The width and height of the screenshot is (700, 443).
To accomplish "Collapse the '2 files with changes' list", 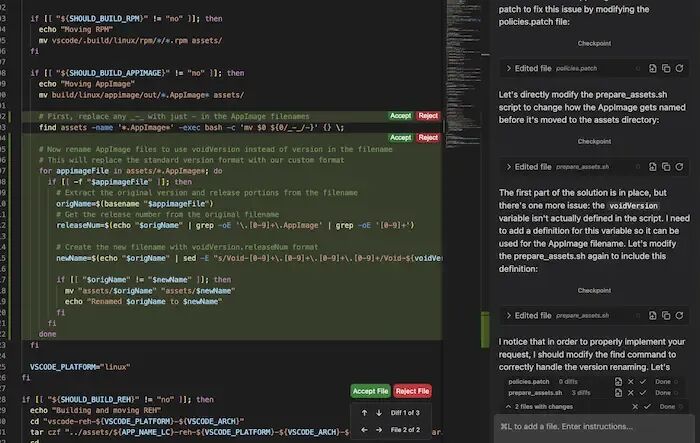I will coord(508,407).
